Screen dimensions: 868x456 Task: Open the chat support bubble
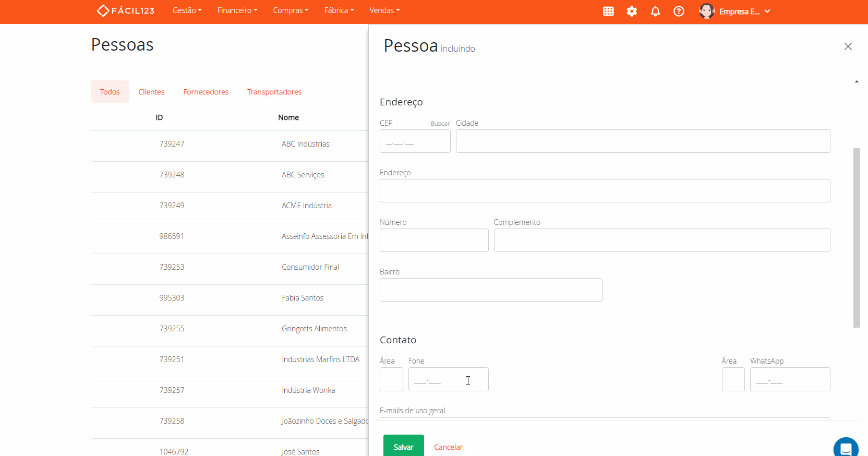pos(846,448)
